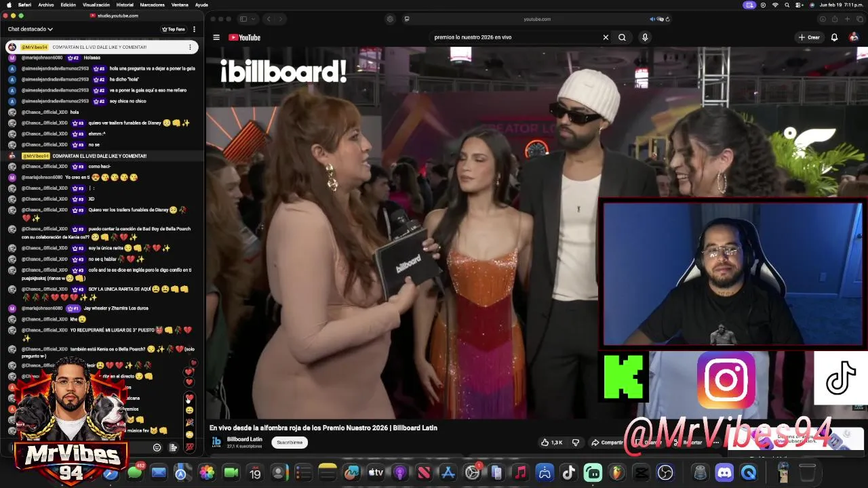Mute the tab audio in address bar
The image size is (868, 488).
pos(652,19)
